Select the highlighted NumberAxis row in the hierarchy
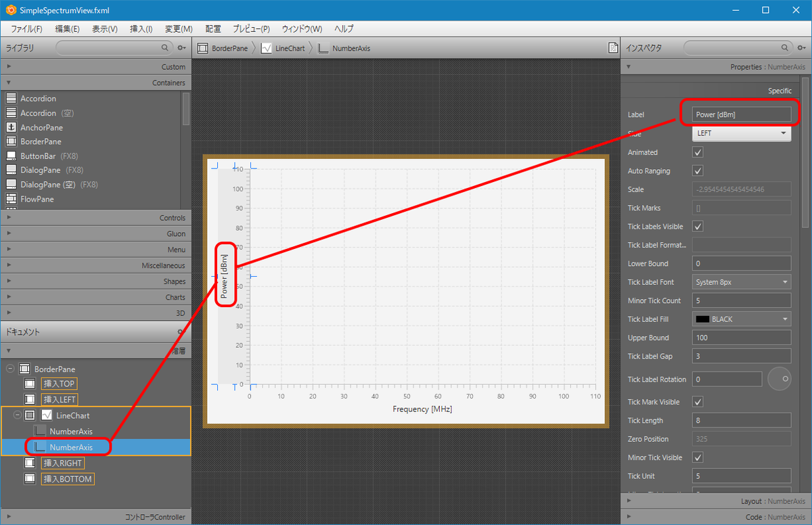This screenshot has width=812, height=525. (96, 447)
